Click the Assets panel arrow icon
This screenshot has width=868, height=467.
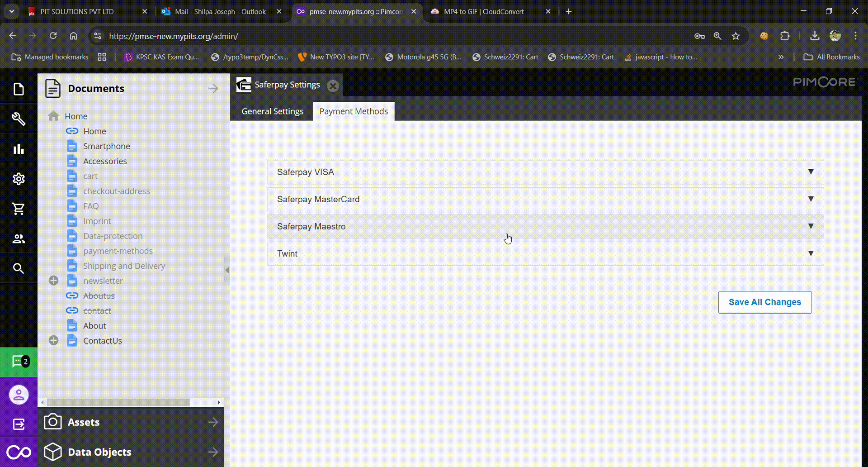213,422
